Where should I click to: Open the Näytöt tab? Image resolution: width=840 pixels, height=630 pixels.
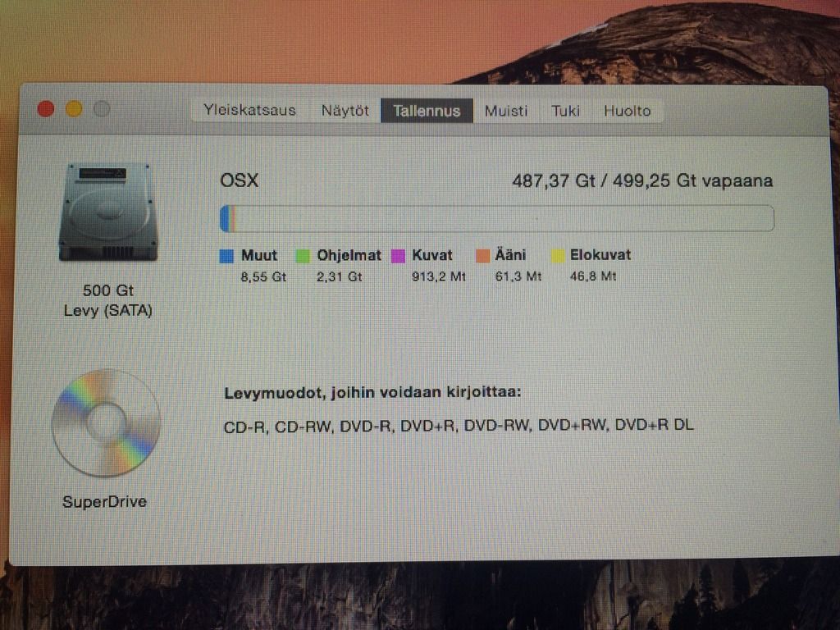pos(345,111)
